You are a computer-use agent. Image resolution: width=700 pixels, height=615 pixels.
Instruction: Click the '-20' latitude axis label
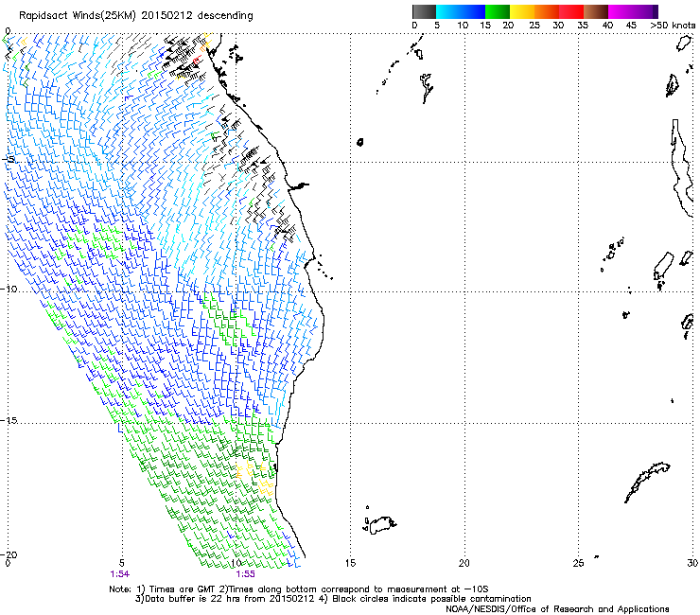point(9,554)
